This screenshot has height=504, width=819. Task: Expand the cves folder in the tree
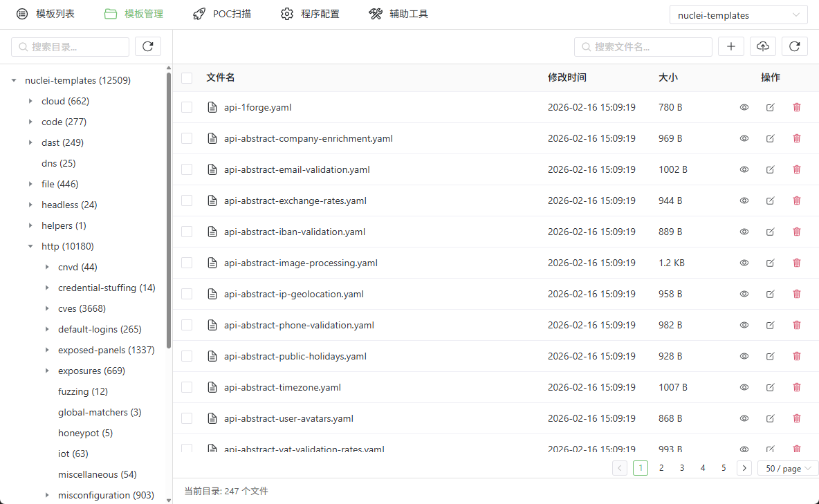47,308
